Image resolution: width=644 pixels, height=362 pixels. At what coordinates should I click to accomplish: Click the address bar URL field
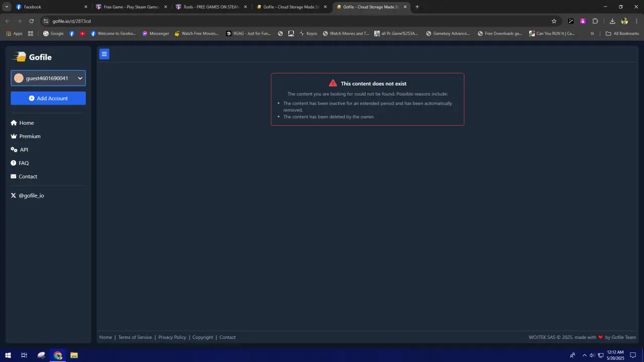(297, 21)
